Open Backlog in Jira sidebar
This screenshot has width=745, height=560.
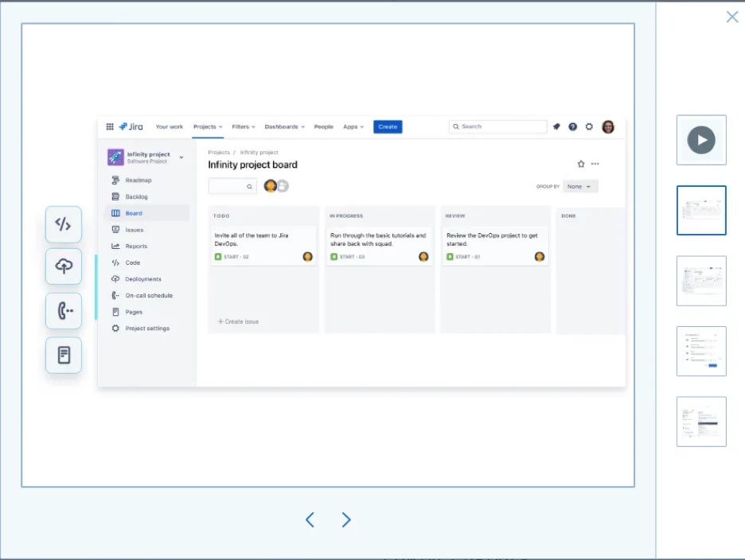click(x=146, y=196)
